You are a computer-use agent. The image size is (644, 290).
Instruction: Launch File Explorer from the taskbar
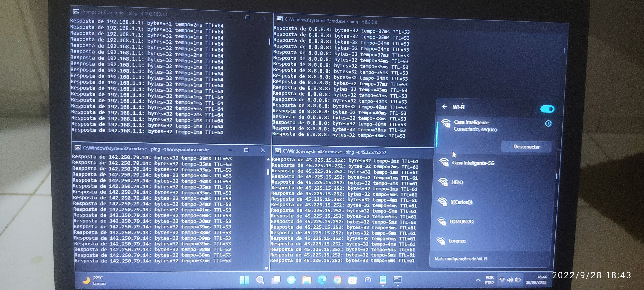coord(307,280)
